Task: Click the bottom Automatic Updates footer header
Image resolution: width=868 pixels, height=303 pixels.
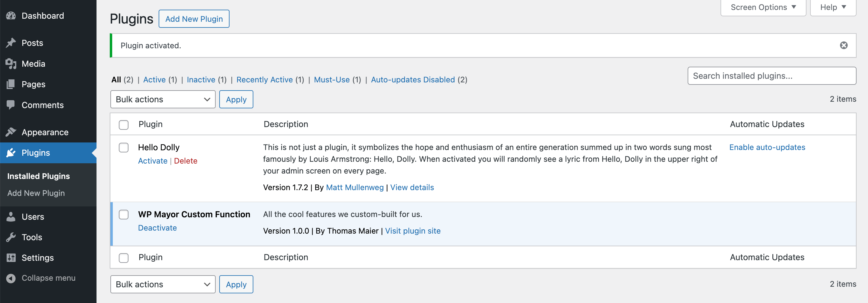Action: click(767, 257)
